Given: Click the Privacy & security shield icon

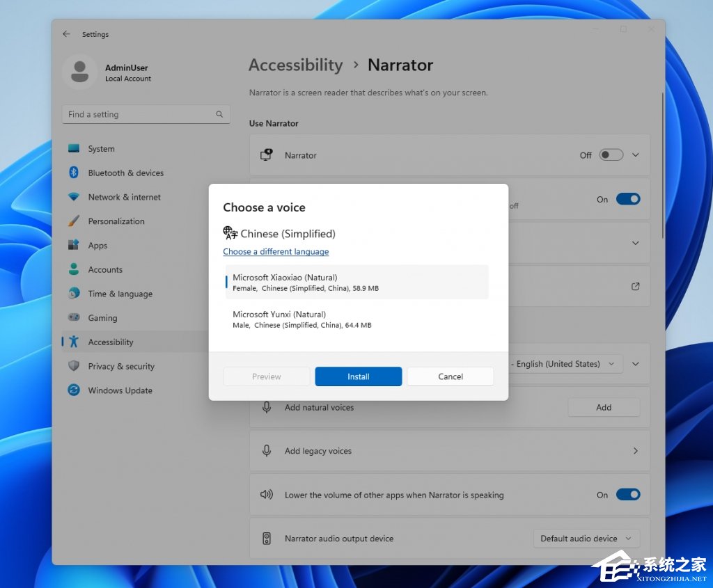Looking at the screenshot, I should (x=74, y=366).
